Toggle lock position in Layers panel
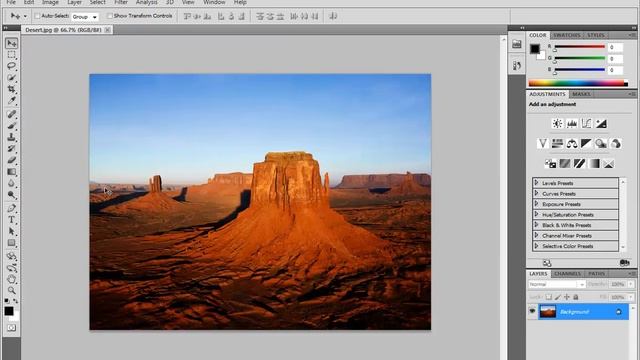Viewport: 640px width, 360px height. point(567,297)
